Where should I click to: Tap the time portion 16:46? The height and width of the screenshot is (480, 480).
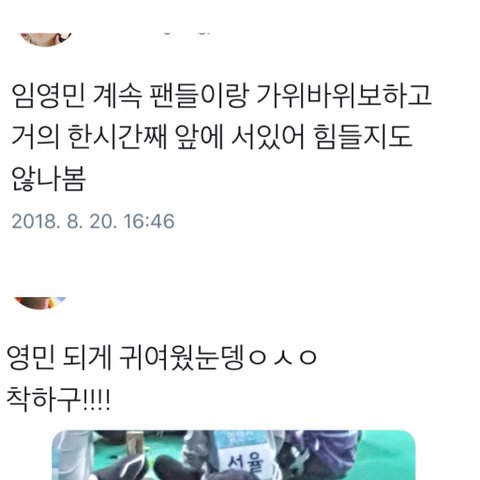click(x=149, y=221)
